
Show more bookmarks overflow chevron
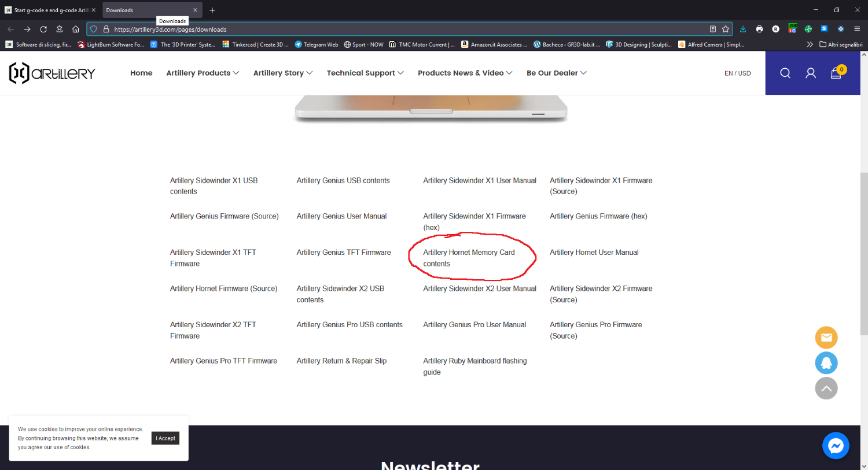tap(810, 45)
